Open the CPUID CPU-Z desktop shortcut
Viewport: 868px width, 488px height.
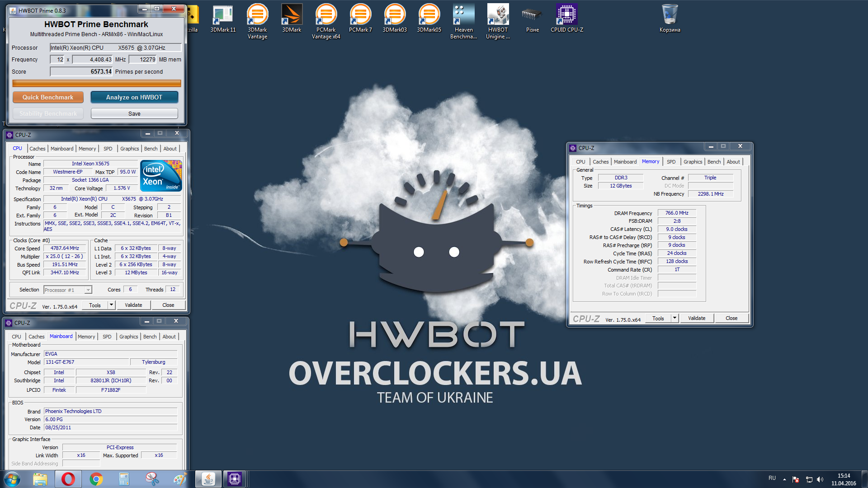pos(566,19)
